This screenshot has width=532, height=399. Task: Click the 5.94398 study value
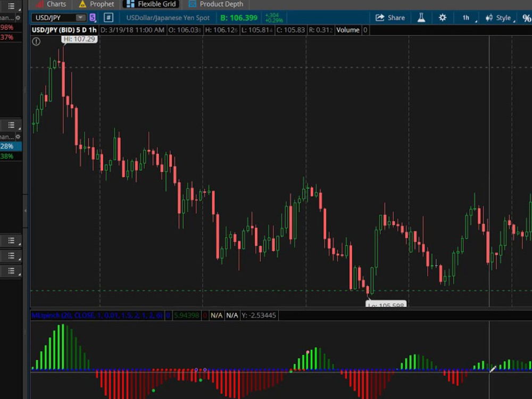coord(186,315)
